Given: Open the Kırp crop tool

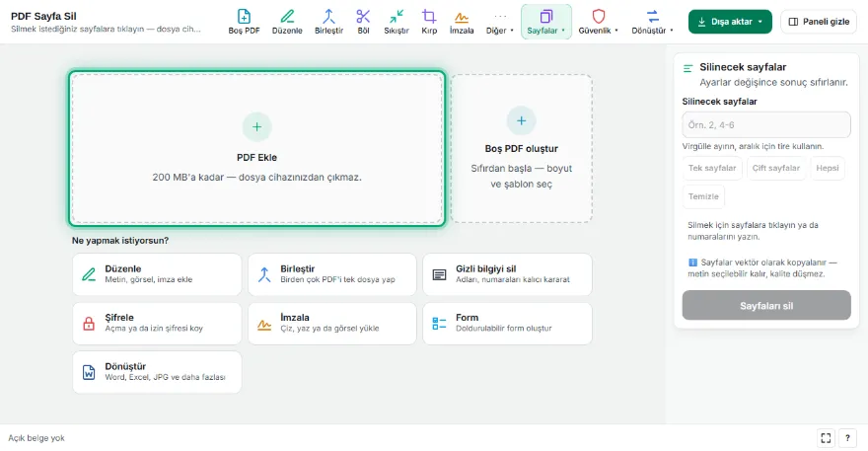Looking at the screenshot, I should coord(429,22).
